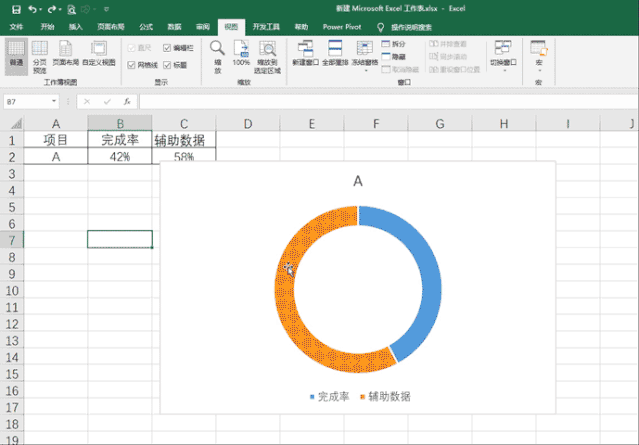
Task: Open Print Preview from quick access toolbar
Action: 72,9
